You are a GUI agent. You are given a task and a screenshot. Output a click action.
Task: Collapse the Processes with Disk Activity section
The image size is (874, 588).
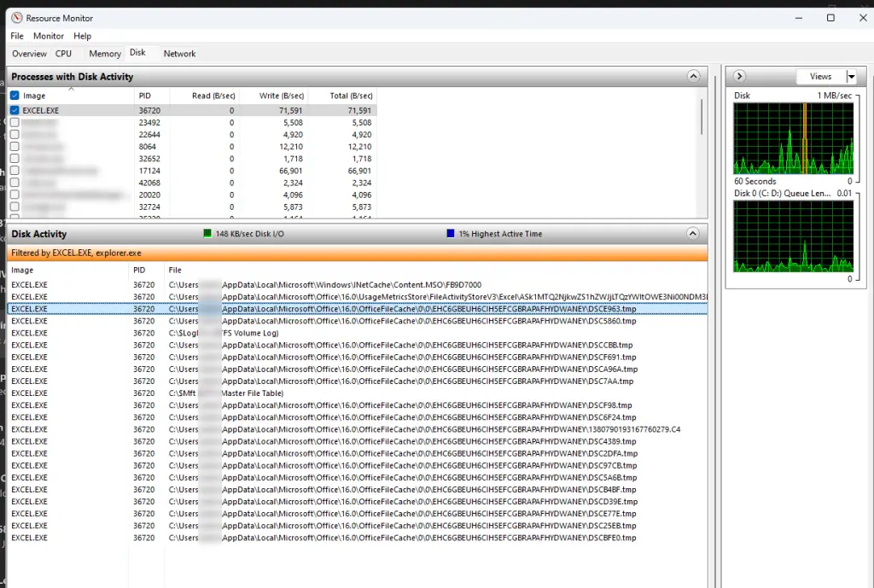point(693,76)
